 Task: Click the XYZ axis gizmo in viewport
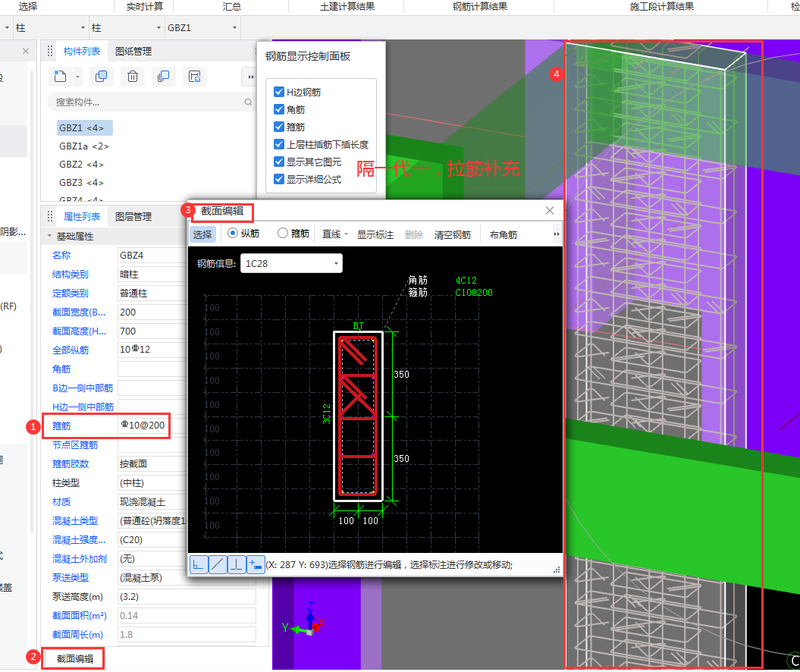tap(305, 620)
